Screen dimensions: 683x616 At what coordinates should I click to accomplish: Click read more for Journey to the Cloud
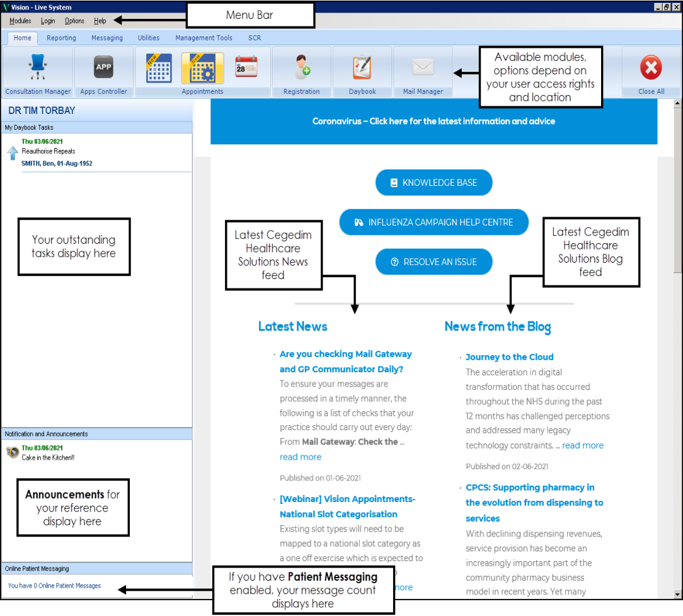(583, 445)
